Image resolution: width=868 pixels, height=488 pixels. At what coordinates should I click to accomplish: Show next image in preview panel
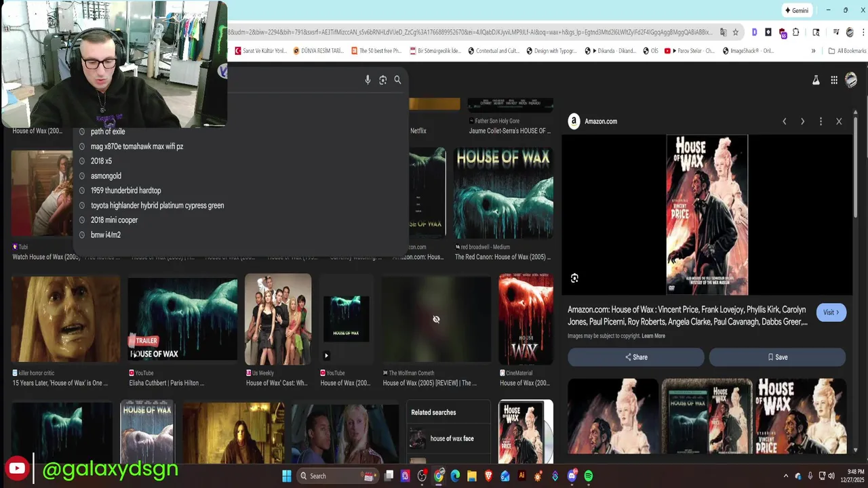pos(802,121)
